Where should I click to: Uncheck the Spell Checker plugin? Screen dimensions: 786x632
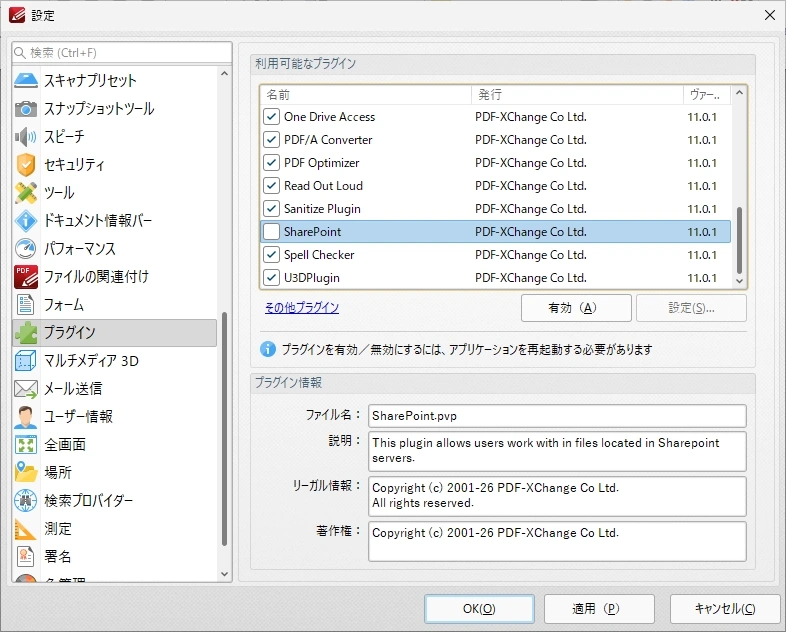click(271, 255)
